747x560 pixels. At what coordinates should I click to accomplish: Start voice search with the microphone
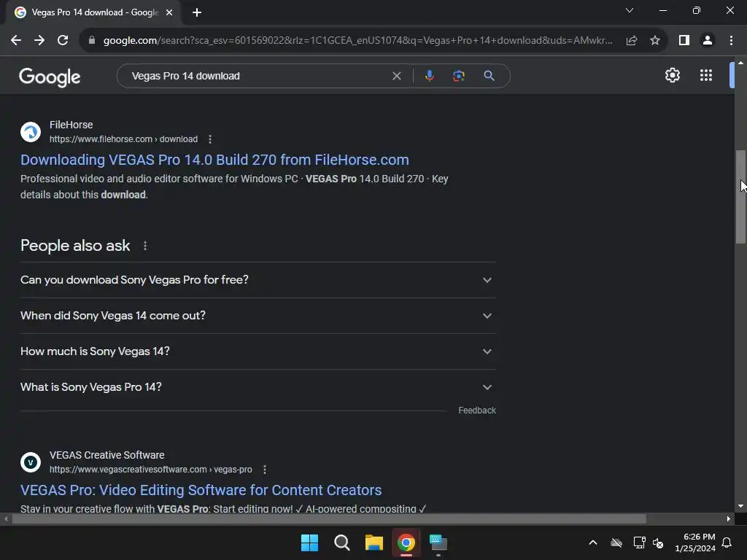click(x=429, y=76)
